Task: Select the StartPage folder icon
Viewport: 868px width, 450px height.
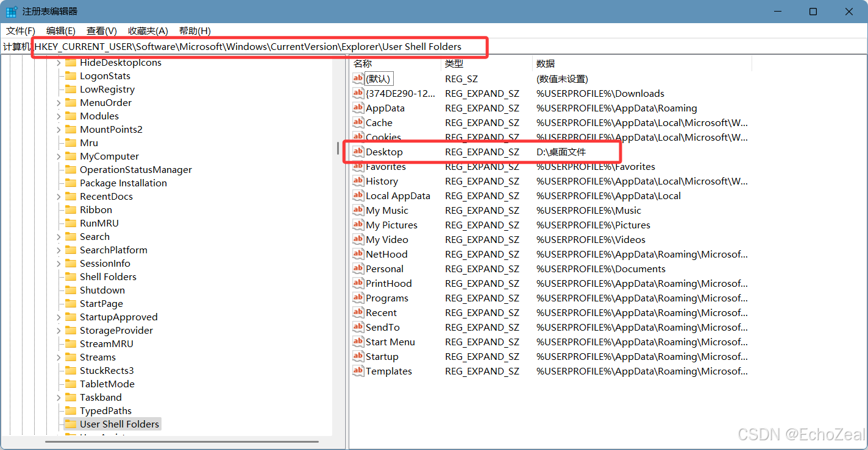Action: (70, 304)
